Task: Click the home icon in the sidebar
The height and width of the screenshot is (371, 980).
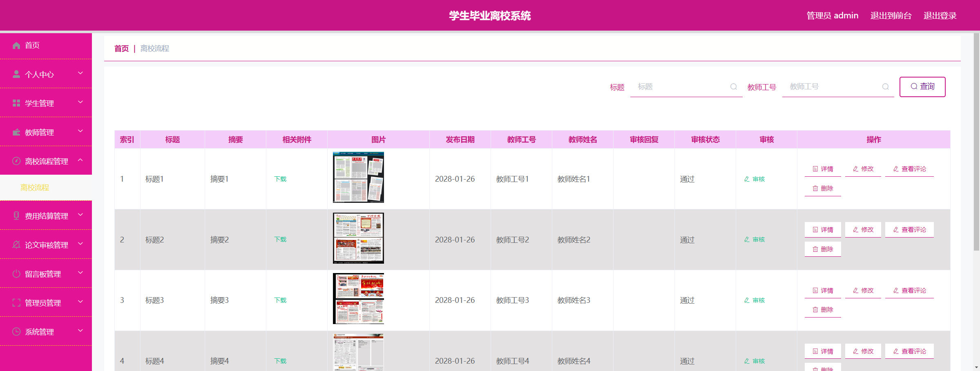Action: point(16,45)
